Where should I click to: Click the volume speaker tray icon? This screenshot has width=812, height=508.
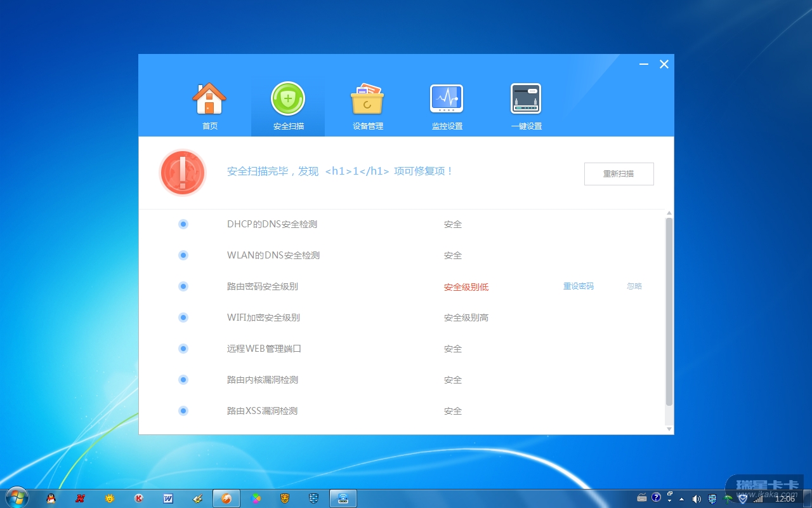pos(697,498)
